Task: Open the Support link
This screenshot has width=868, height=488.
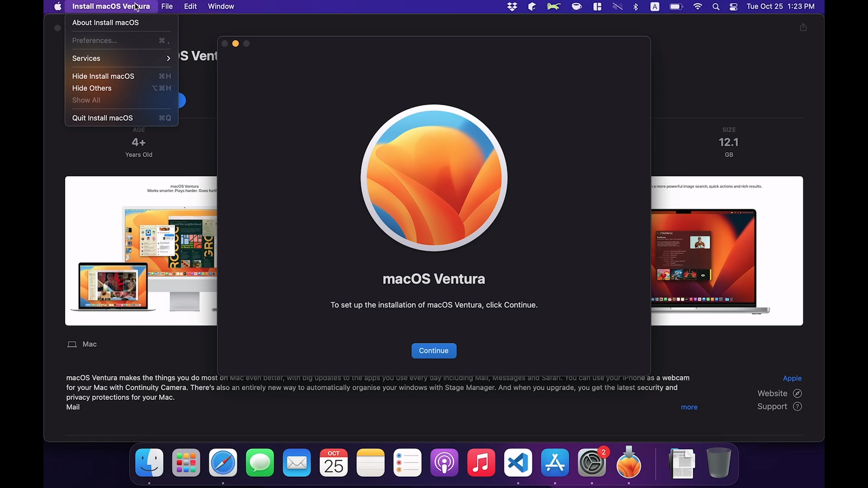Action: (779, 406)
